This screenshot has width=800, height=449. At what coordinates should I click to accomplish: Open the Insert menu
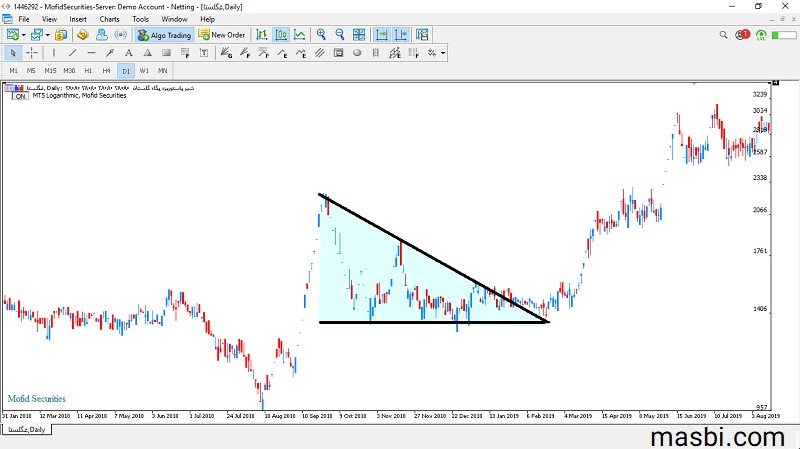click(78, 19)
